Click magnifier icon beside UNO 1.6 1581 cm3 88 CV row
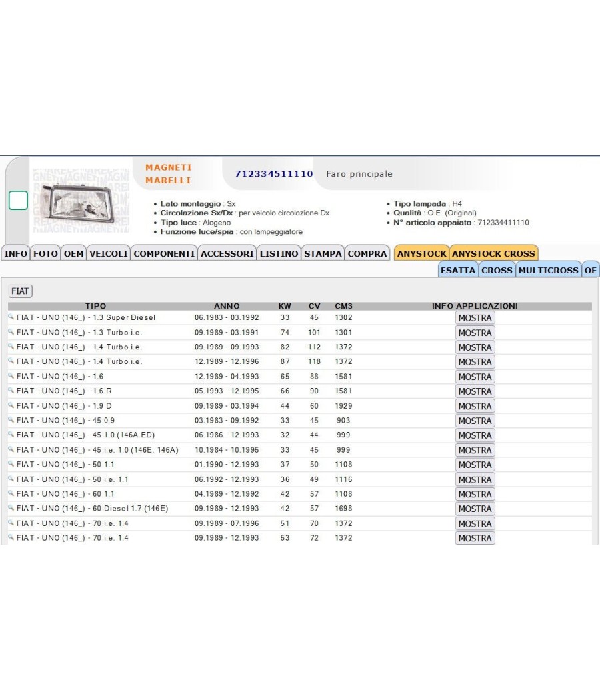Screen dimensions: 600x700 (x=11, y=376)
